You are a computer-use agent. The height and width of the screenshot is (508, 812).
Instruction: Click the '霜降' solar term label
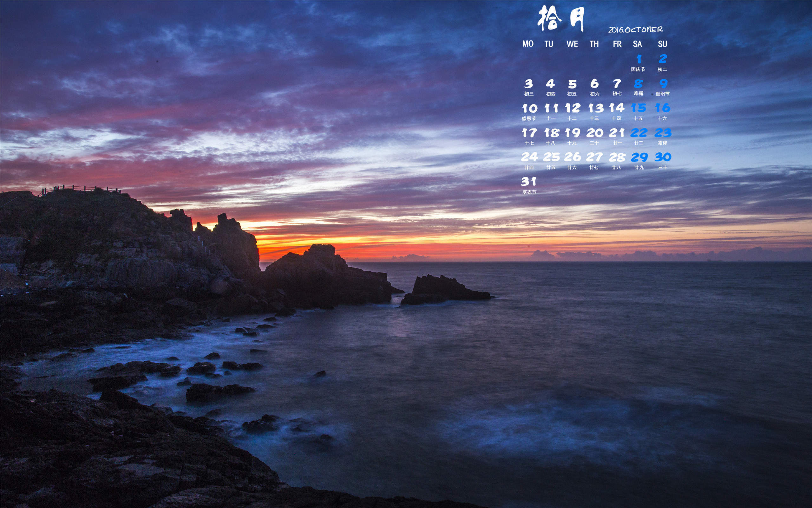(662, 143)
